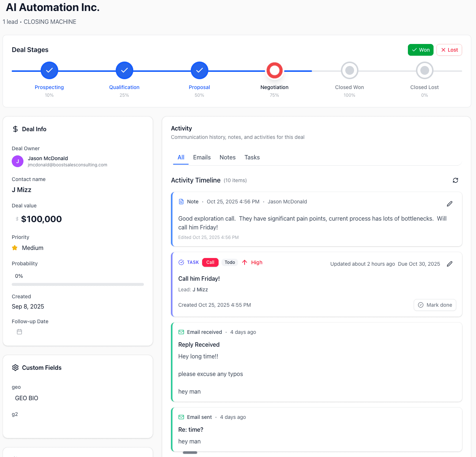Image resolution: width=476 pixels, height=457 pixels.
Task: Open the Follow-up Date calendar icon
Action: [19, 332]
